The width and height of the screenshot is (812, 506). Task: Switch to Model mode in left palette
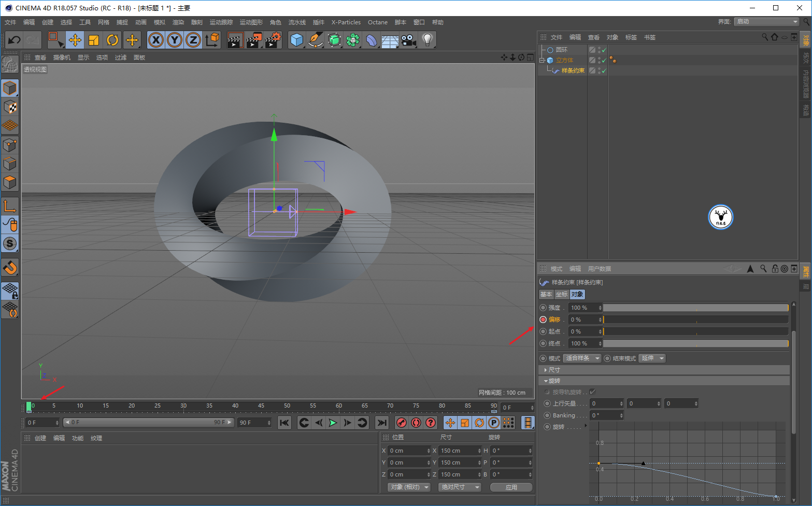(10, 88)
